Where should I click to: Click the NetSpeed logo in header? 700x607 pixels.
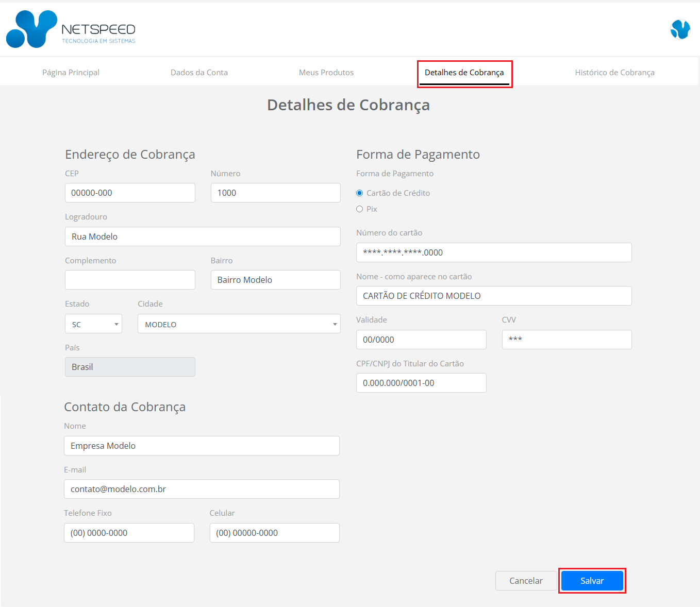coord(71,29)
